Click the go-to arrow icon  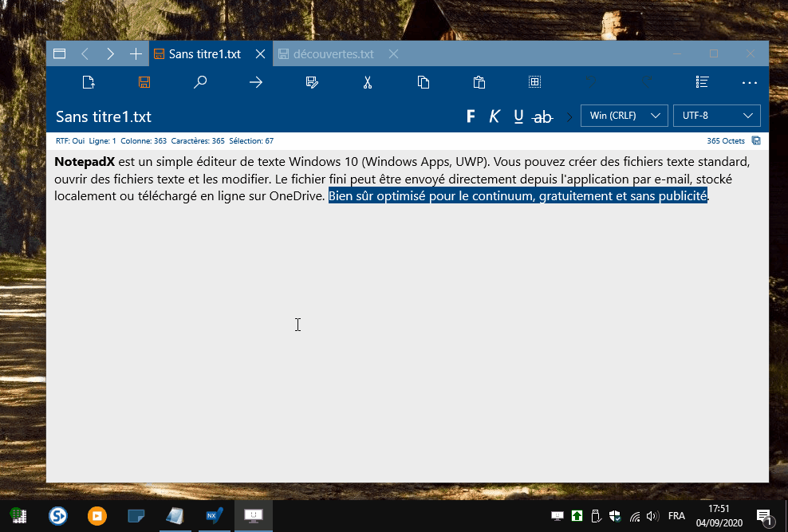256,82
